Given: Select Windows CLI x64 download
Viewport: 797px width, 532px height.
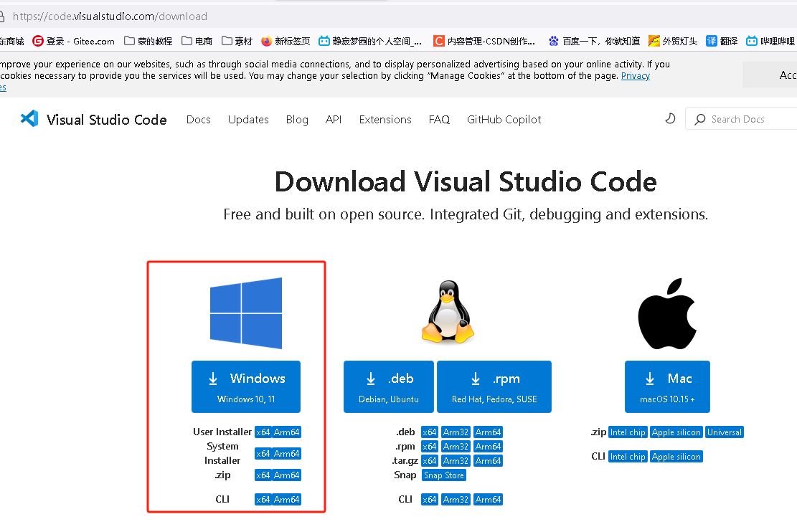Looking at the screenshot, I should pos(263,500).
